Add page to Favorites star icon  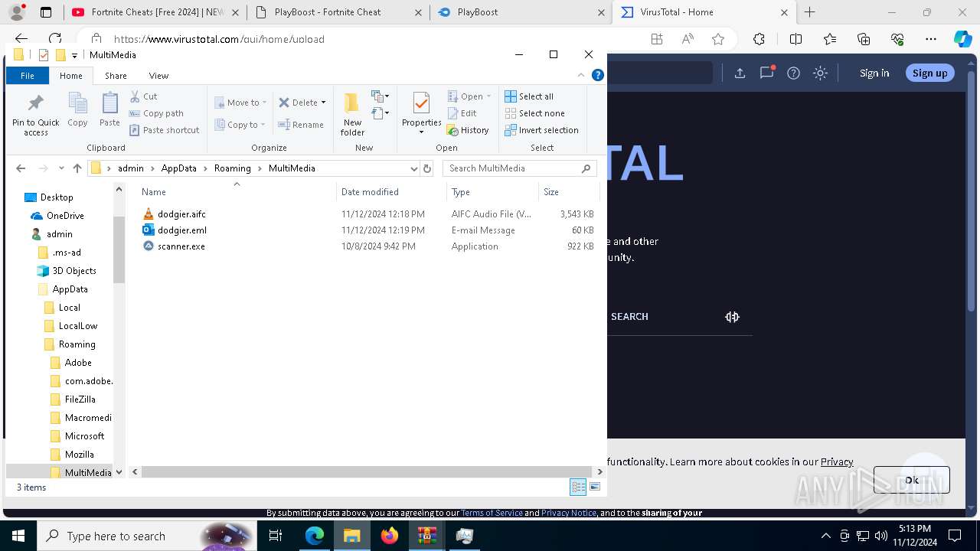pos(717,39)
